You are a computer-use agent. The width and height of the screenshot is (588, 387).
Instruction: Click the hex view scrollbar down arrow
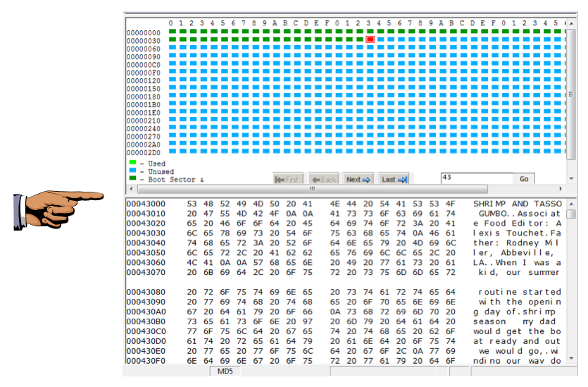coord(571,359)
